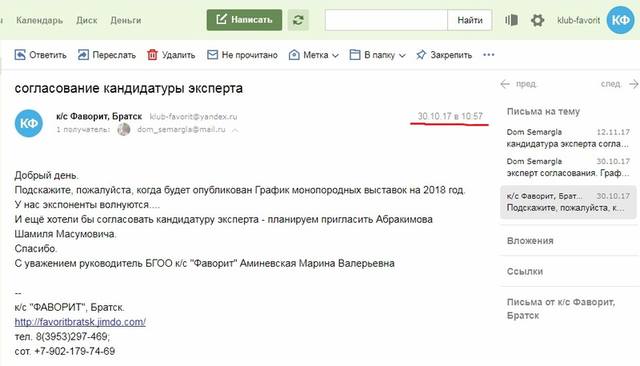Open the В папку folder dropdown

point(378,55)
